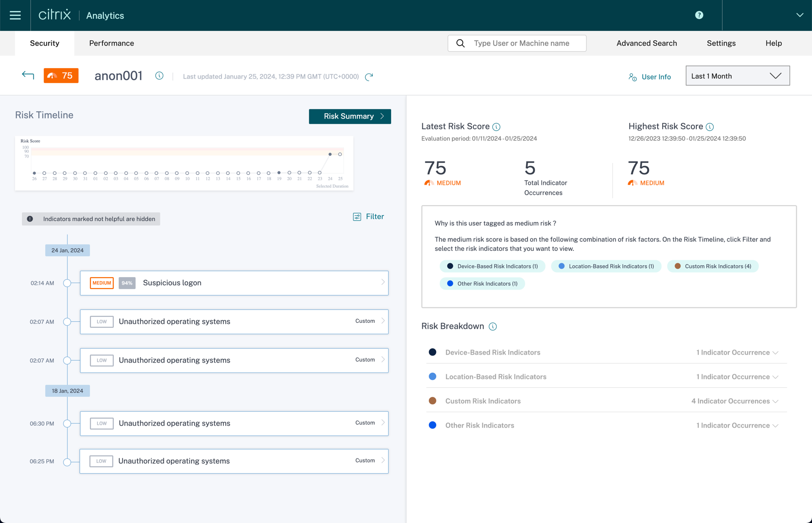Click the user or machine search field
This screenshot has width=812, height=523.
point(521,43)
